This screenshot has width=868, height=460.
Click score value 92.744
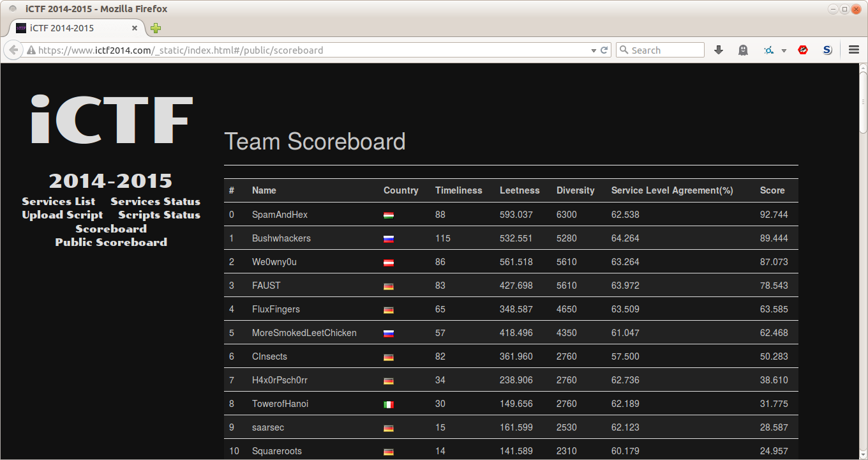774,215
